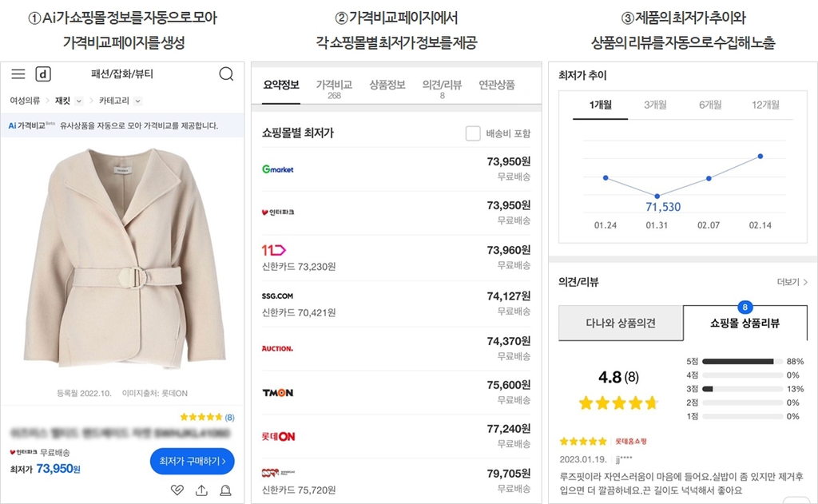
Task: Click the share upload icon
Action: (x=201, y=490)
